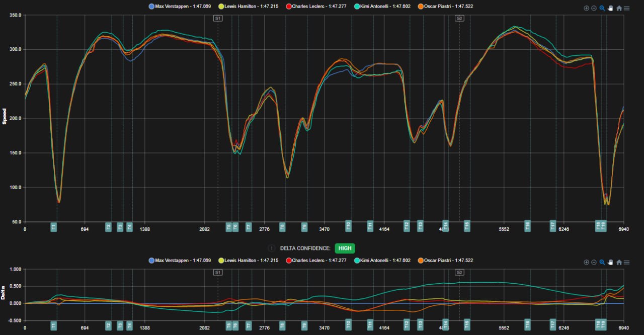Image resolution: width=644 pixels, height=335 pixels.
Task: Select the T10 turn marker on Speed chart
Action: click(348, 226)
